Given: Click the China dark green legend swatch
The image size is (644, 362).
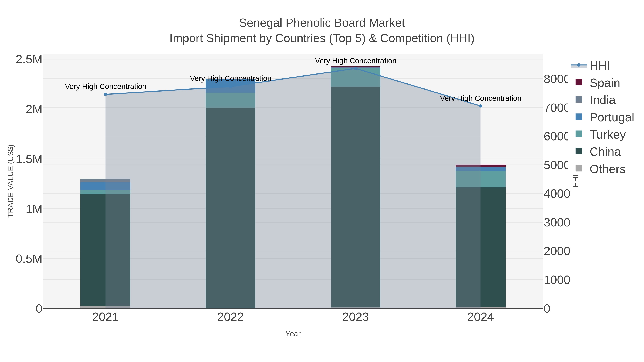Looking at the screenshot, I should click(579, 151).
